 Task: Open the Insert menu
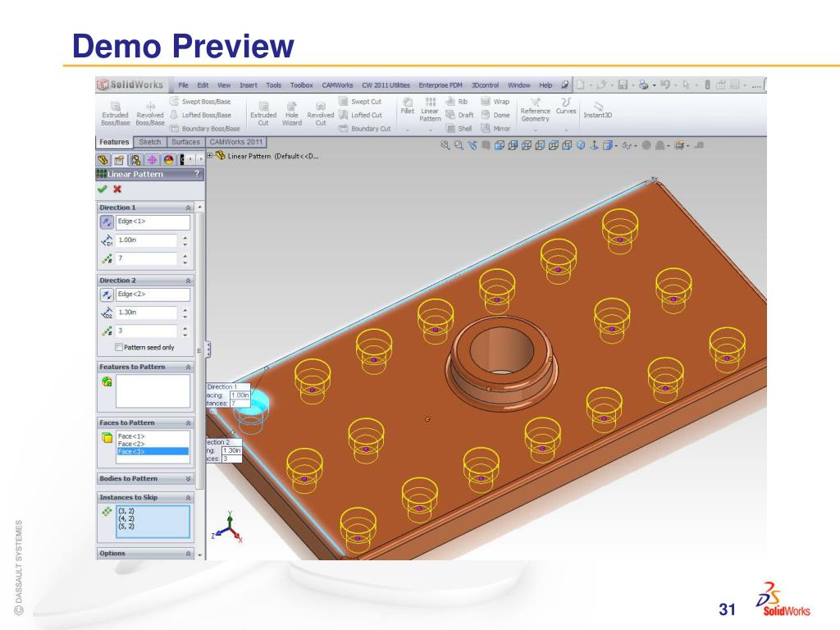point(248,85)
